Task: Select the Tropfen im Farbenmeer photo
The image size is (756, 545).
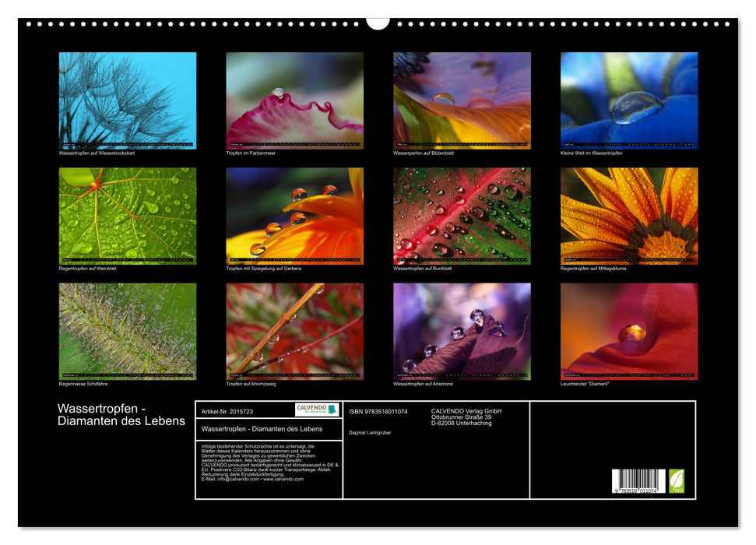Action: tap(294, 100)
